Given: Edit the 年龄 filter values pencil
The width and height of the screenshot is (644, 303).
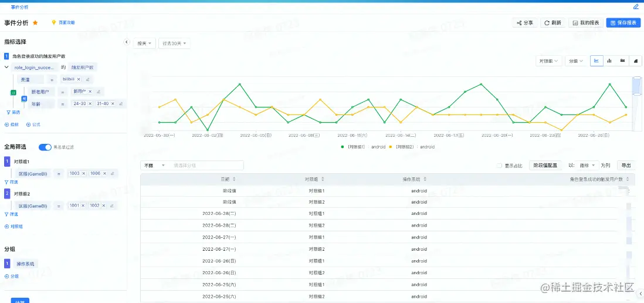Looking at the screenshot, I should coord(121,104).
